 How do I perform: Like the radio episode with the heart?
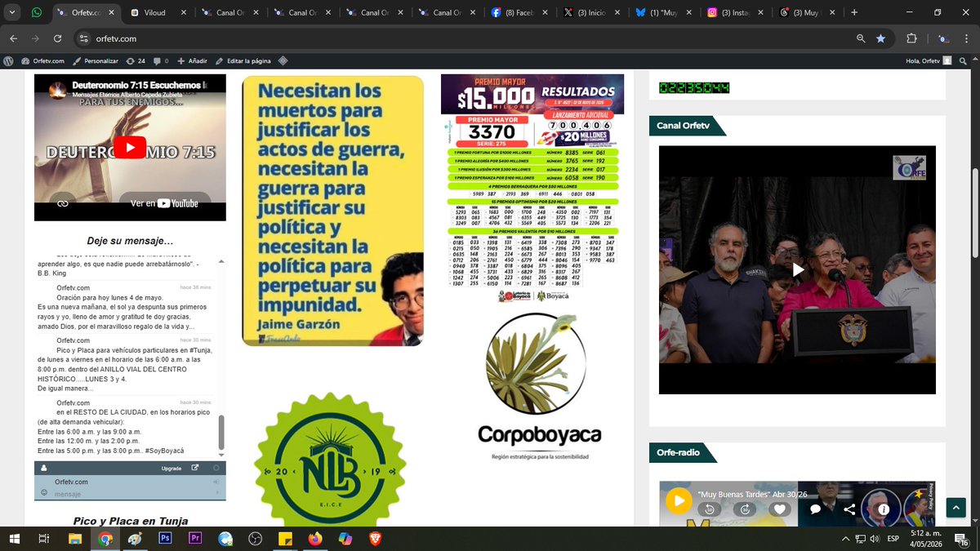pos(780,509)
